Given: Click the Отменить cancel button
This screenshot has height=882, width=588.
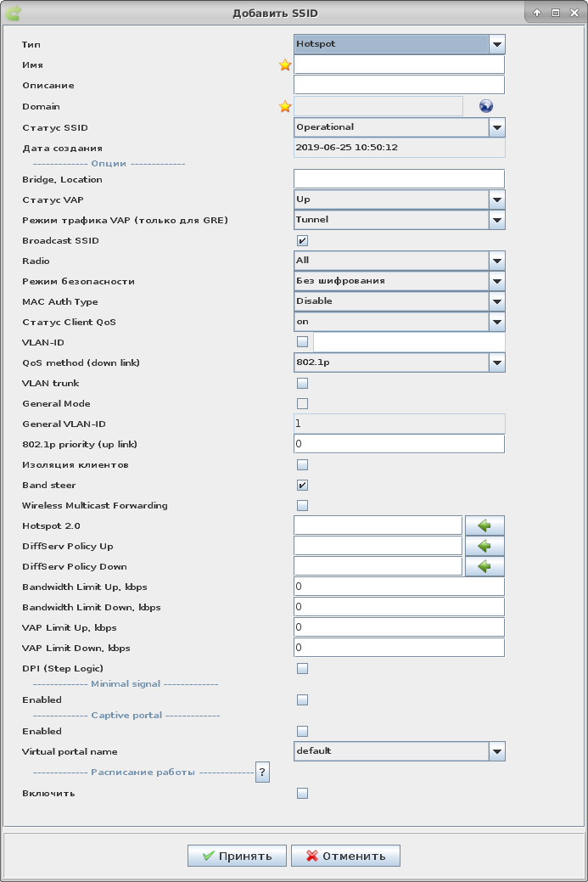Looking at the screenshot, I should coord(345,856).
